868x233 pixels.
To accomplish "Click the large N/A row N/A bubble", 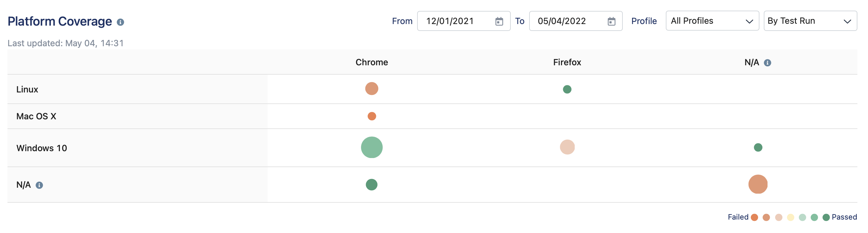I will [758, 184].
